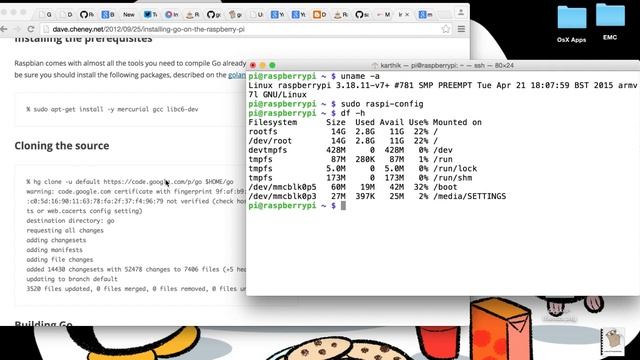Click the 'adding file changes' line

(x=60, y=260)
